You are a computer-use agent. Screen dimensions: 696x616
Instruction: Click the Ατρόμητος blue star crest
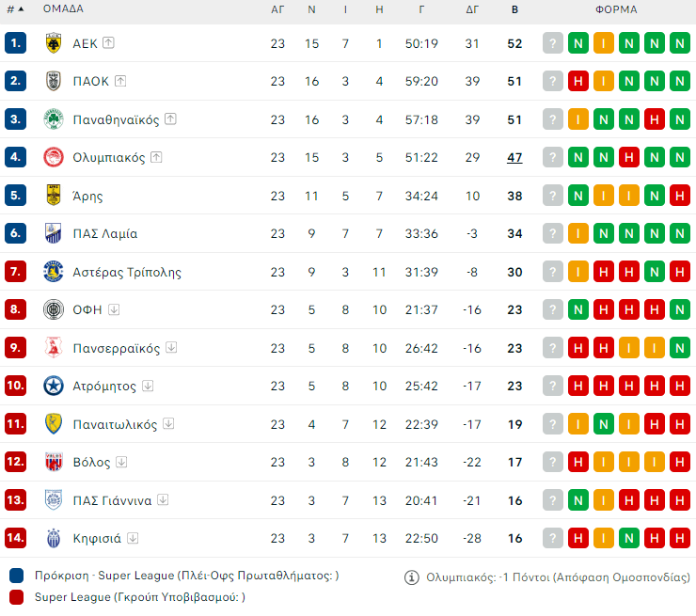[x=54, y=386]
